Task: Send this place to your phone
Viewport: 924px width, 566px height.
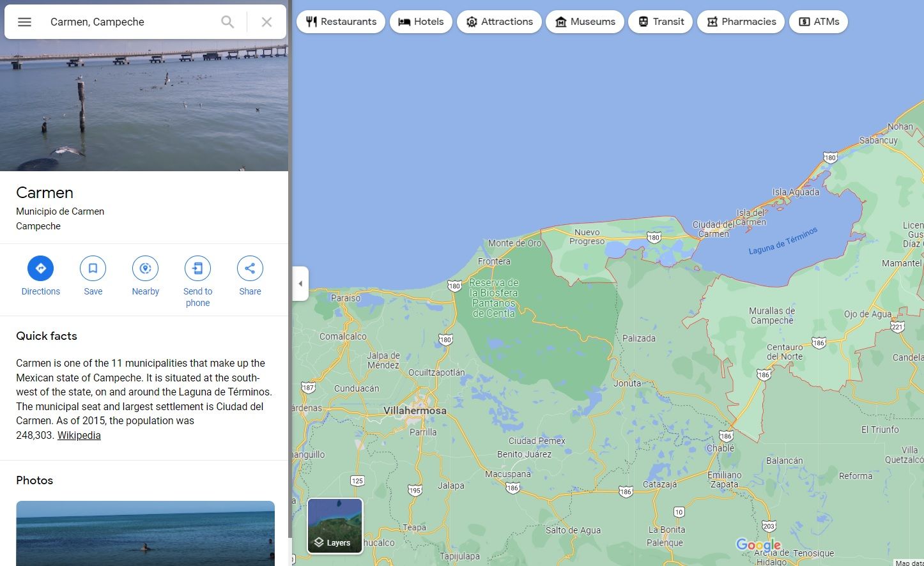Action: click(x=197, y=268)
